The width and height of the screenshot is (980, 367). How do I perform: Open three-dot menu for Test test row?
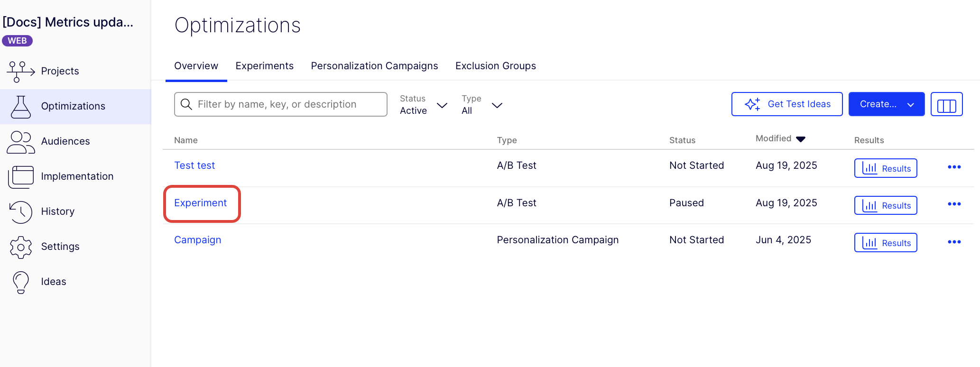954,167
